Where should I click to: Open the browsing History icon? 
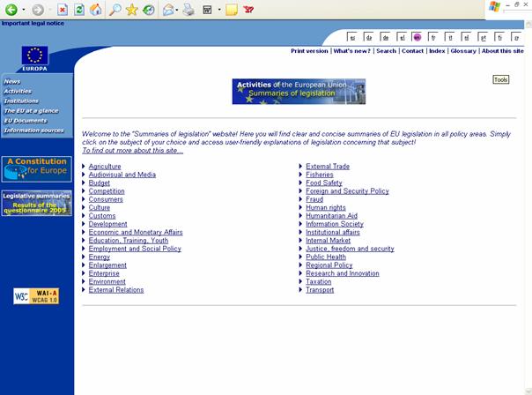pos(149,10)
